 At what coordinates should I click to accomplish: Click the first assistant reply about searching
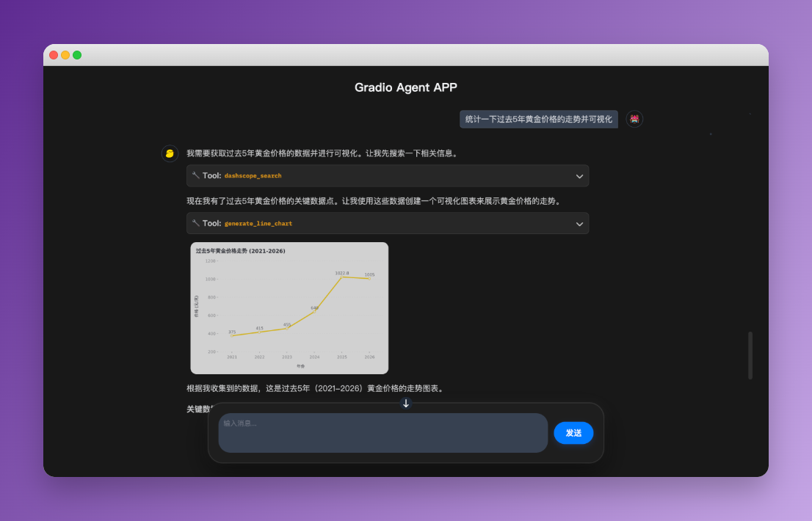(x=322, y=153)
